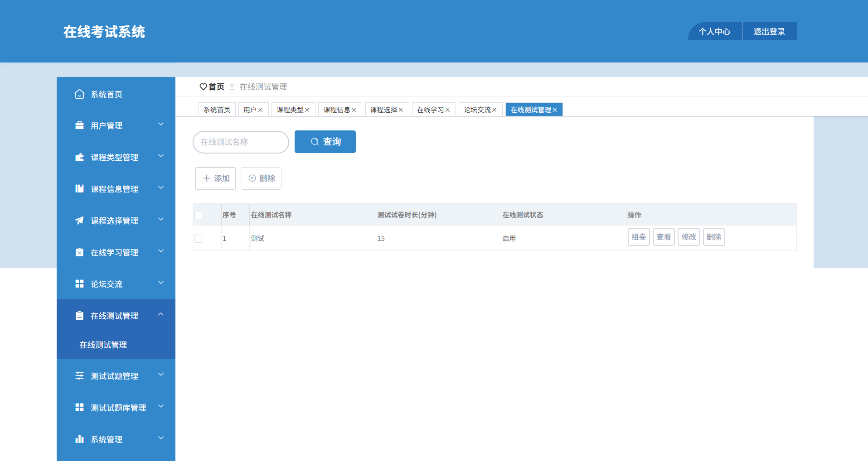Viewport: 868px width, 461px height.
Task: Click 组卷 for the 测试 row
Action: click(x=639, y=237)
